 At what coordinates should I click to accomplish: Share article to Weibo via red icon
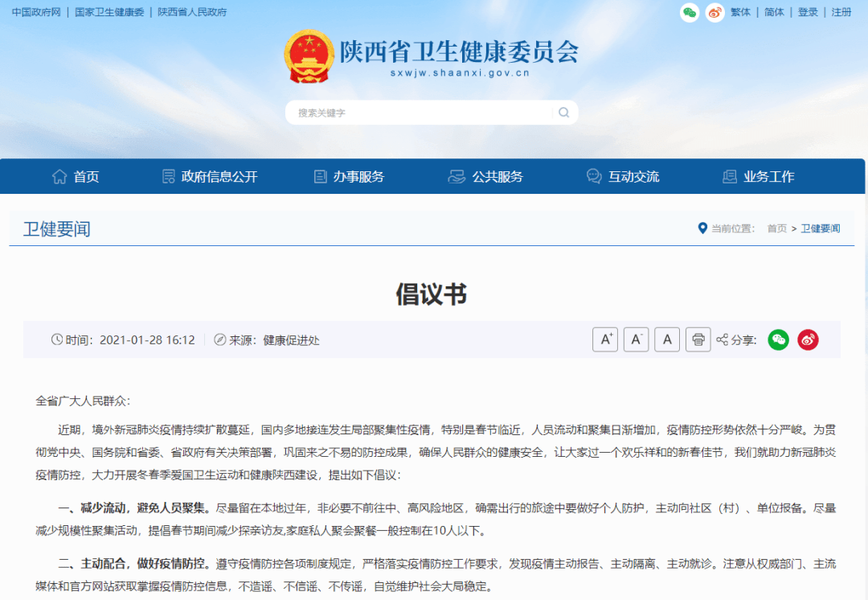(x=808, y=339)
